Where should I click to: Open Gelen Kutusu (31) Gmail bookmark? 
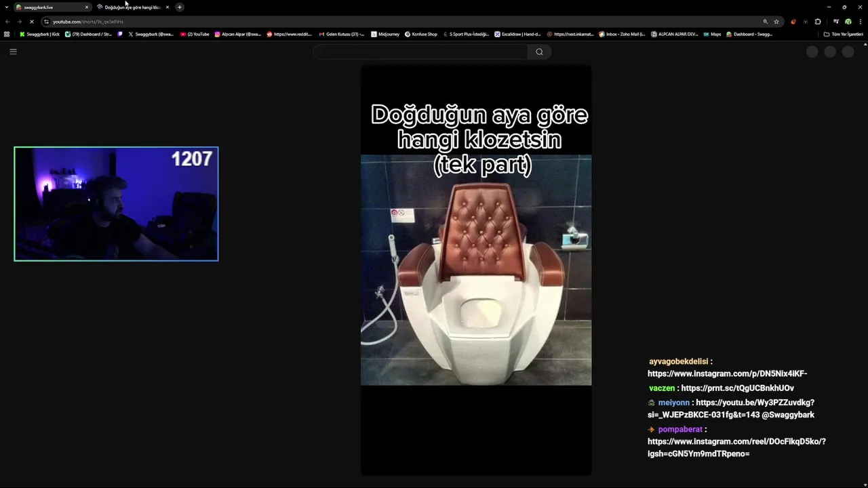point(341,34)
